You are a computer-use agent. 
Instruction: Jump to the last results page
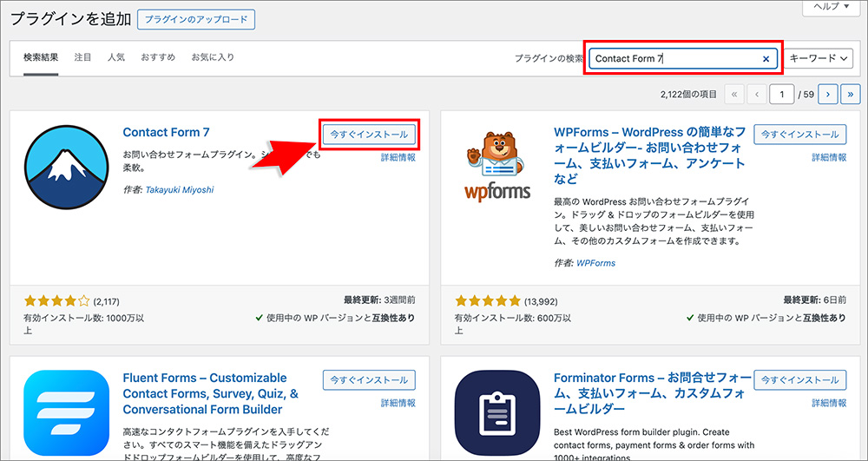tap(851, 94)
